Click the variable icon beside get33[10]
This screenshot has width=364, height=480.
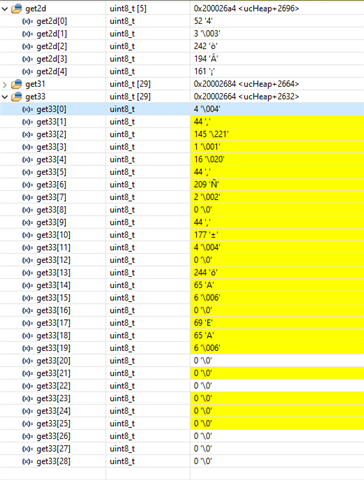[27, 235]
